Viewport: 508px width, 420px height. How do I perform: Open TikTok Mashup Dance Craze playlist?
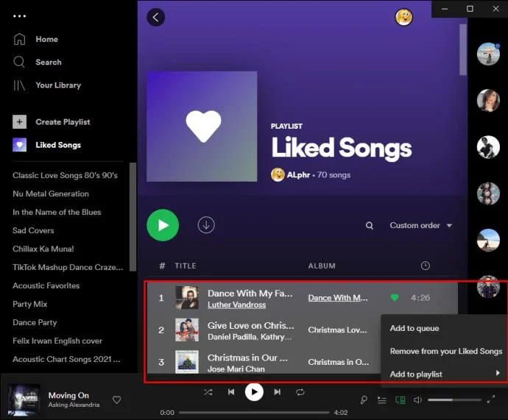[68, 267]
